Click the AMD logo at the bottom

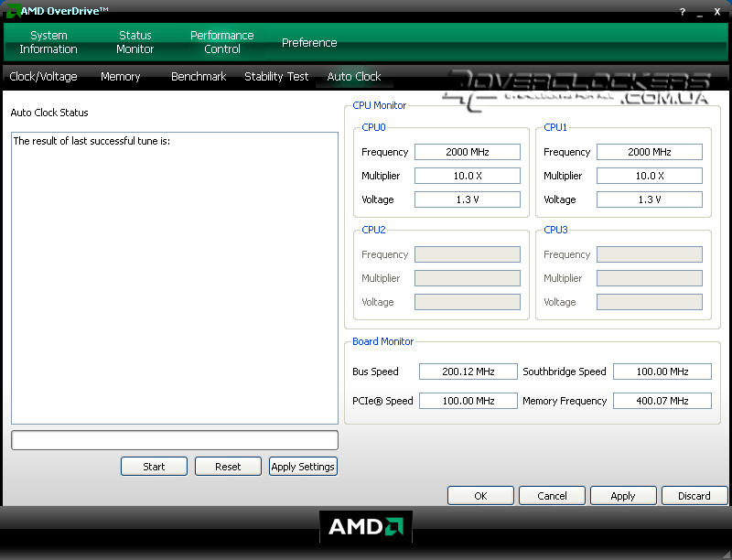point(366,527)
